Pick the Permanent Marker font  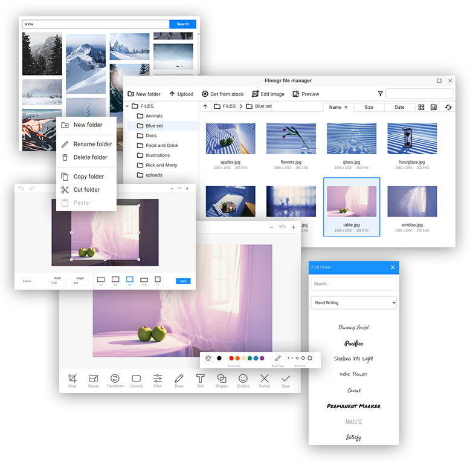click(x=353, y=406)
